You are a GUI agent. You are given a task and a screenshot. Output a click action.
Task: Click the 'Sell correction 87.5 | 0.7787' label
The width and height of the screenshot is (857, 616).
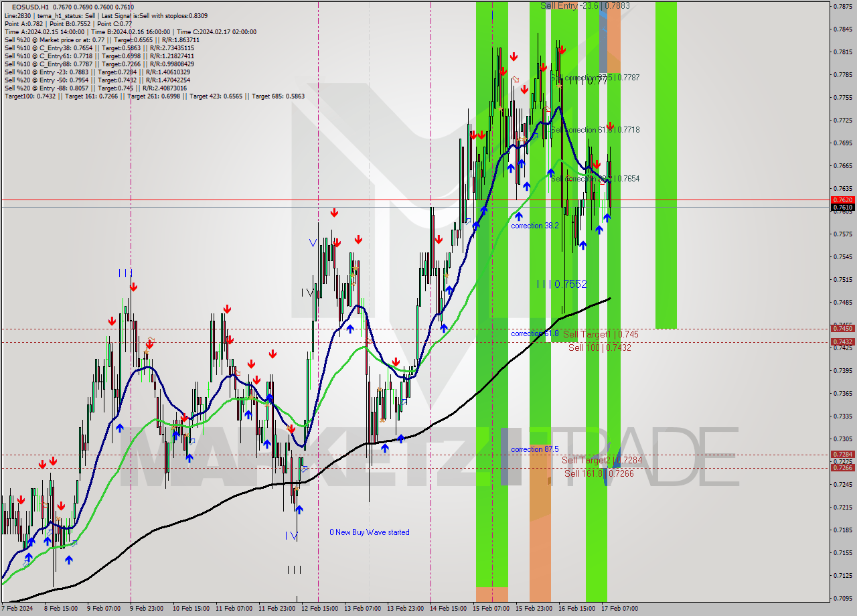pyautogui.click(x=595, y=78)
